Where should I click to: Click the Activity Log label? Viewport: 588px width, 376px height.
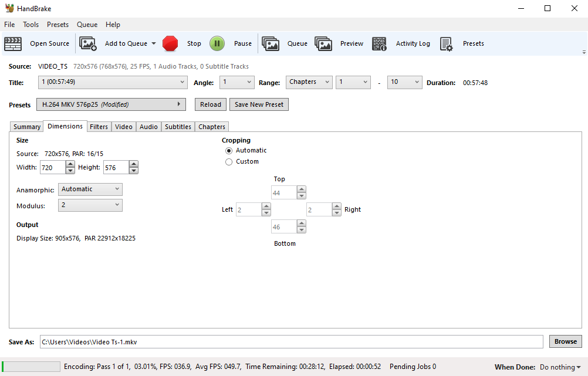coord(413,43)
